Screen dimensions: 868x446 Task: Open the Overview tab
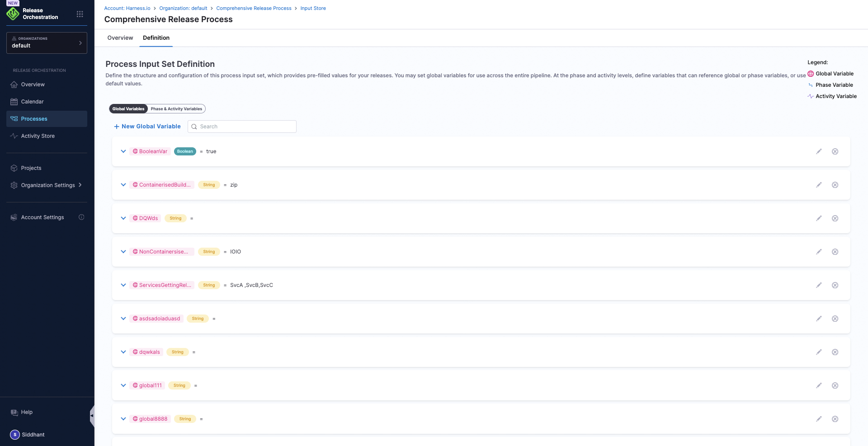(x=120, y=38)
